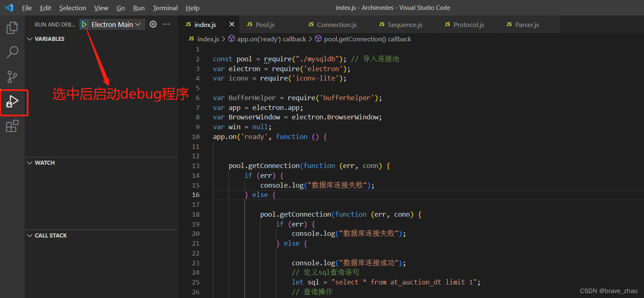Click index.js breadcrumb item
The width and height of the screenshot is (644, 298).
click(x=204, y=39)
